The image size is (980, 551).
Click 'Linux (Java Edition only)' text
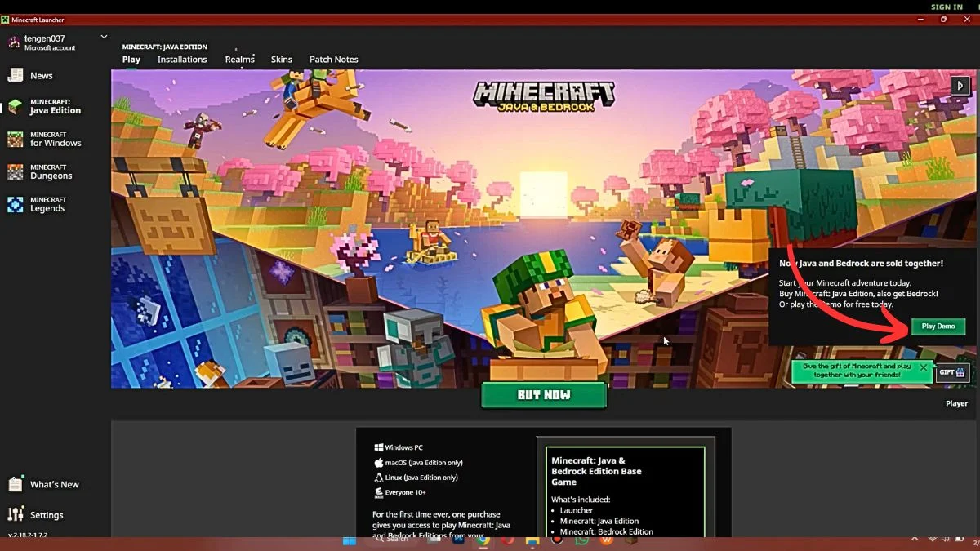coord(421,478)
